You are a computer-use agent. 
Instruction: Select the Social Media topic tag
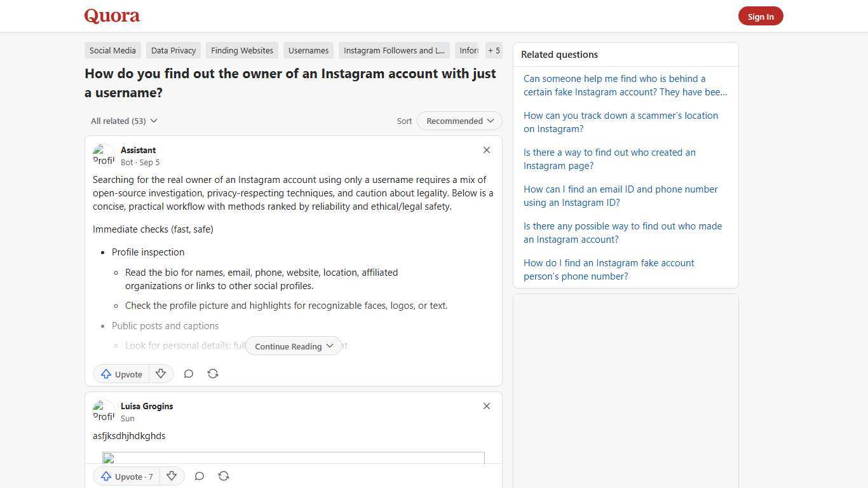112,50
